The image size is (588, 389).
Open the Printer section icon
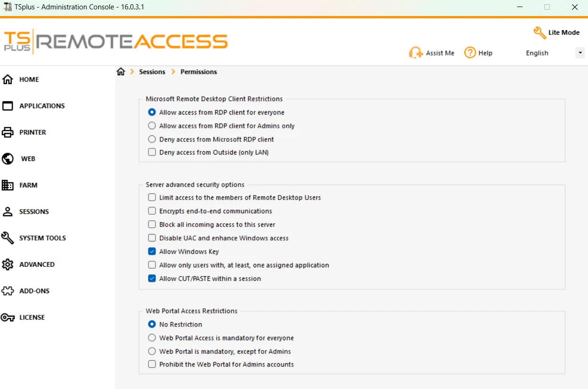click(8, 132)
